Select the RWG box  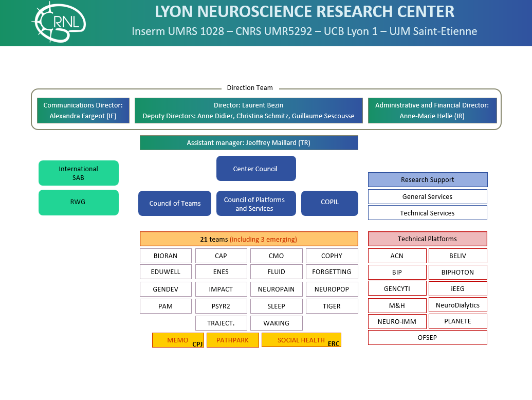[78, 202]
